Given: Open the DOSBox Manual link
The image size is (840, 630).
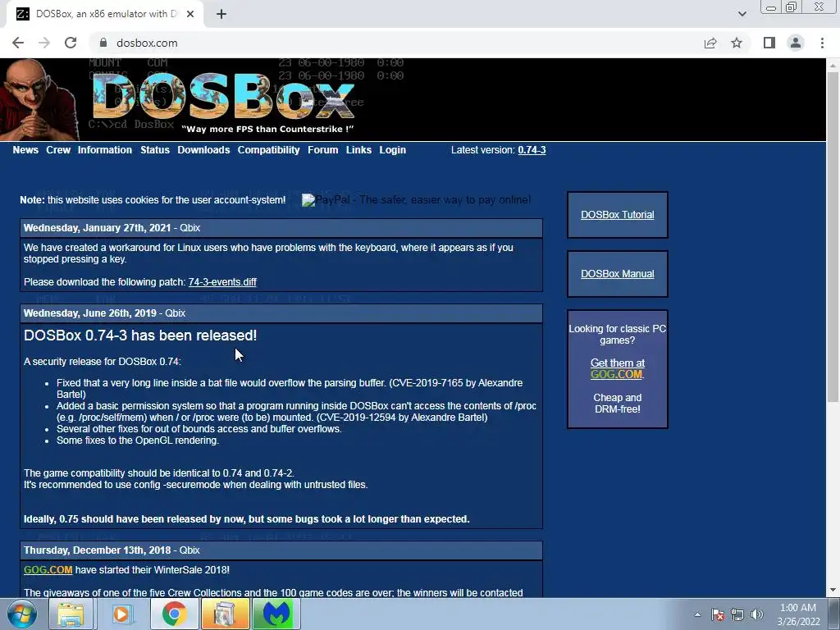Looking at the screenshot, I should (x=617, y=274).
